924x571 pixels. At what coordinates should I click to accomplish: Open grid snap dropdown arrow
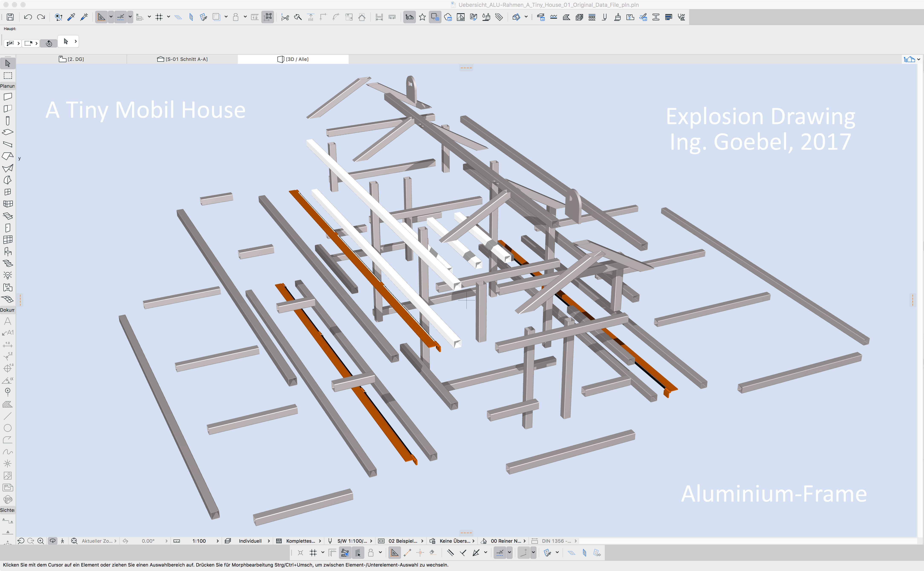coord(169,17)
